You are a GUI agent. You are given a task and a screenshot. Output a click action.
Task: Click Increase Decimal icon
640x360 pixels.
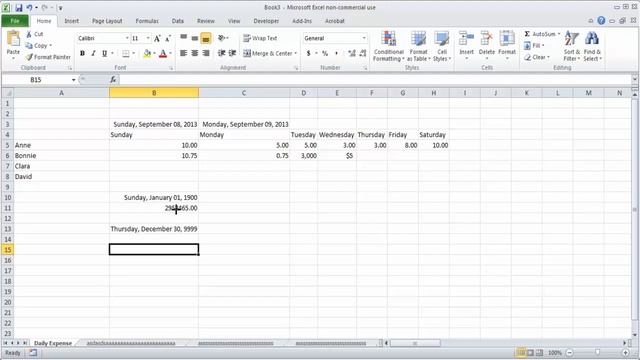[x=351, y=53]
